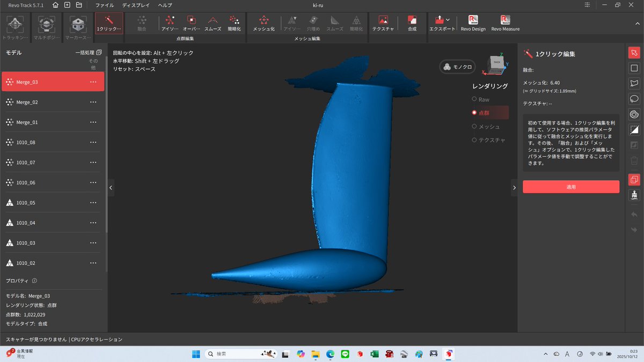Select the 1010_07 model
Screen dimensions: 644x362
(x=53, y=162)
